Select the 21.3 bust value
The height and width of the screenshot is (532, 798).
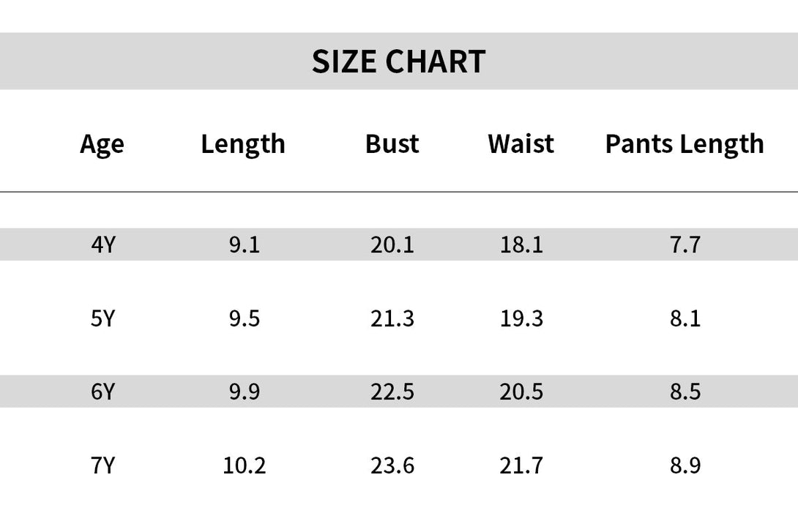pyautogui.click(x=392, y=318)
